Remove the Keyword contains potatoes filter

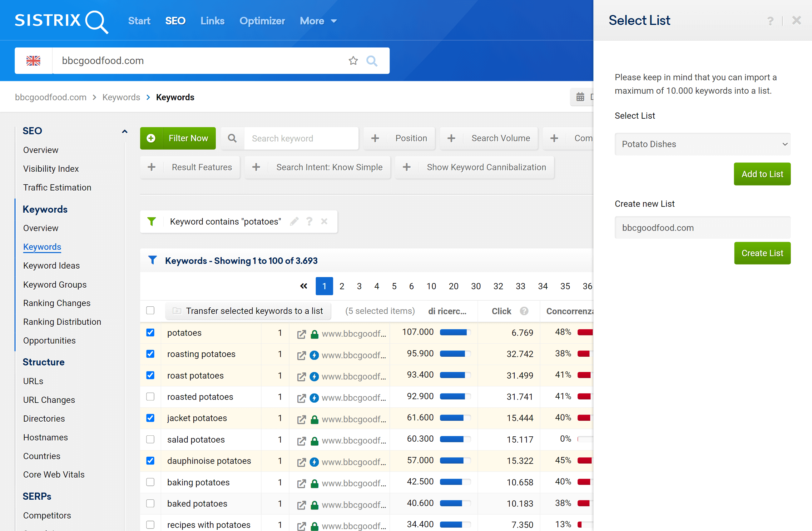[x=324, y=221]
